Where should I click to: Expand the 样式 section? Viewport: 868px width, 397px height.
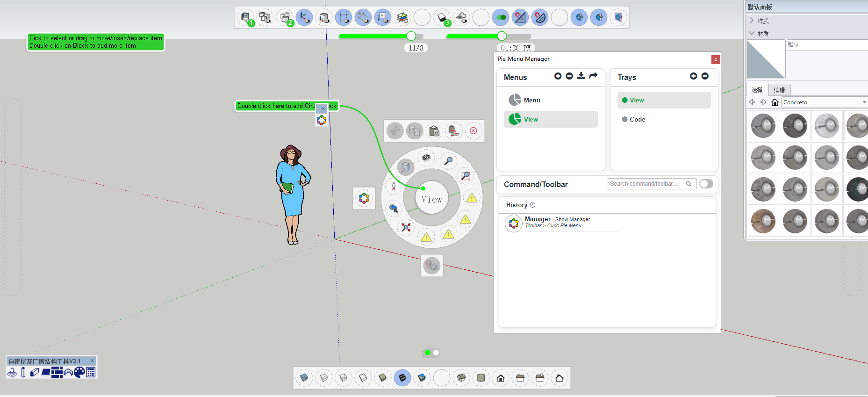tap(752, 21)
